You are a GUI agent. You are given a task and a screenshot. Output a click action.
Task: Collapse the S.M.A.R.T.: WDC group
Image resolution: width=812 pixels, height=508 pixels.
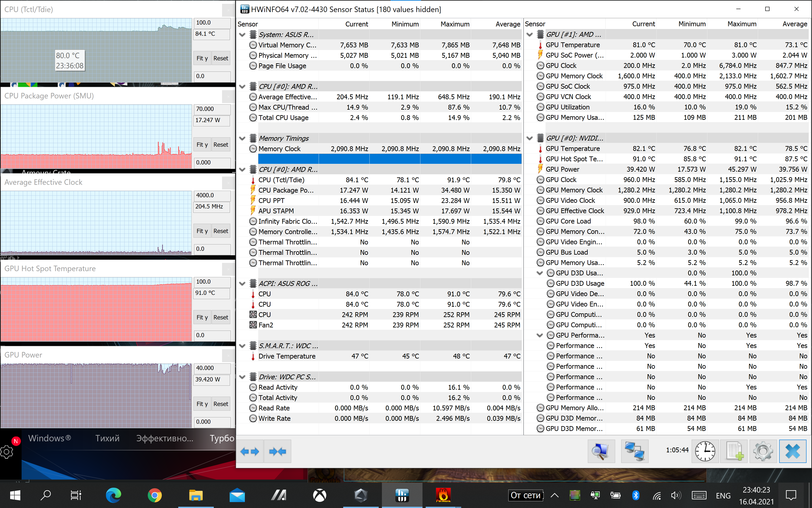coord(242,346)
